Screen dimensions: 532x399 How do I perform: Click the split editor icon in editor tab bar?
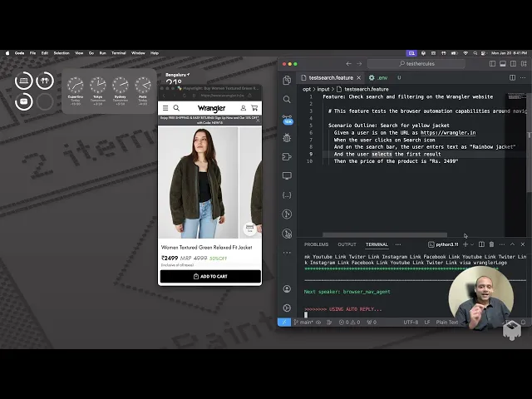pyautogui.click(x=512, y=77)
